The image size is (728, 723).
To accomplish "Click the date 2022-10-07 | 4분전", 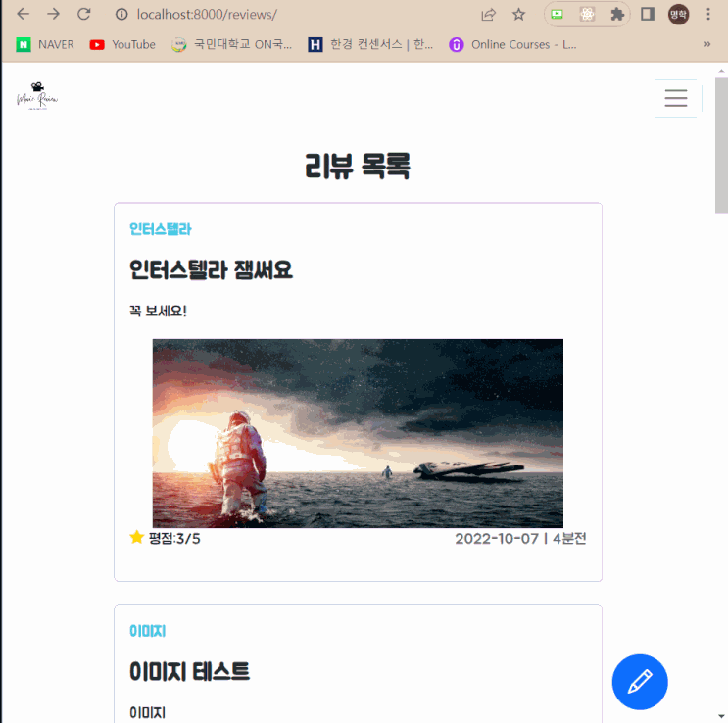I will tap(520, 539).
